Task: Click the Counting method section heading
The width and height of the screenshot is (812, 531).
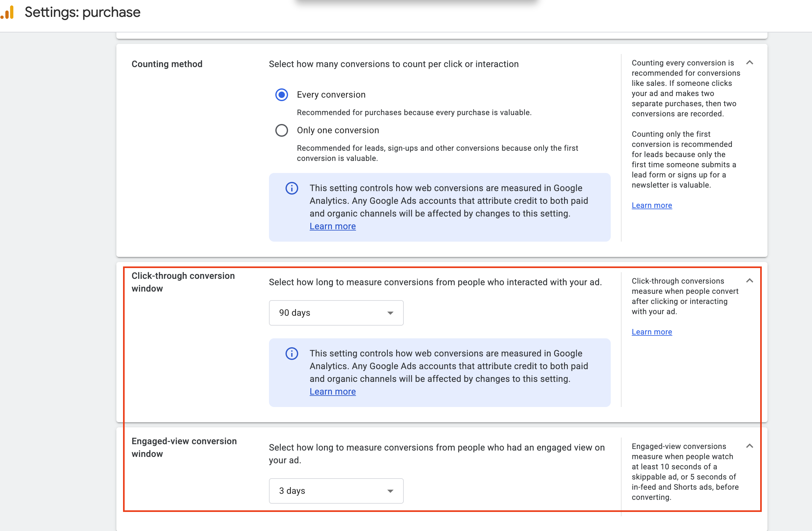Action: pos(167,64)
